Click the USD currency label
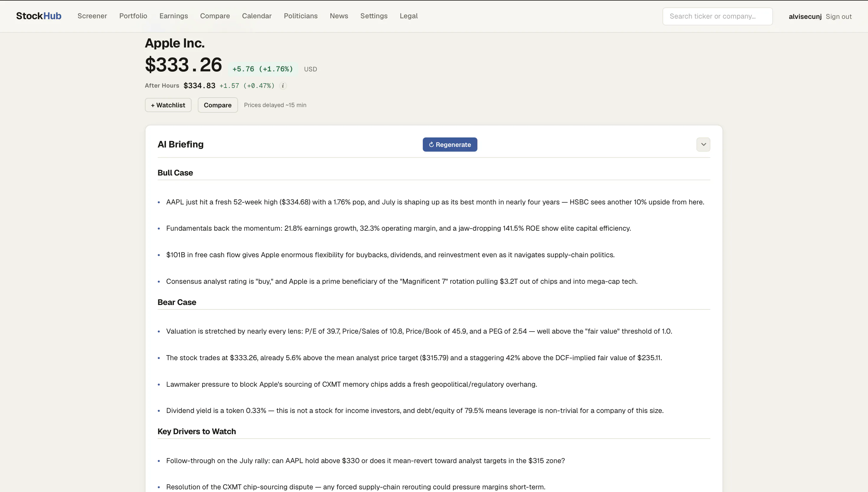Screen dimensions: 868x492 [x=310, y=69]
